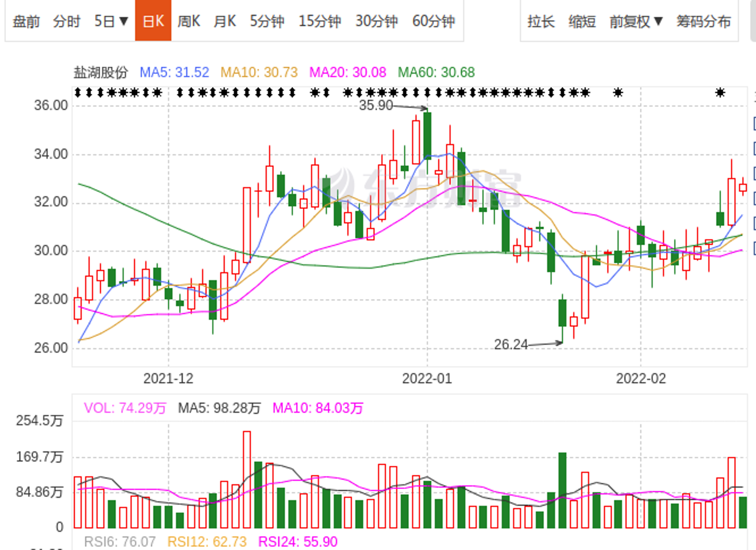Image resolution: width=756 pixels, height=550 pixels.
Task: Switch to the 盘前 pre-market view
Action: [x=26, y=21]
